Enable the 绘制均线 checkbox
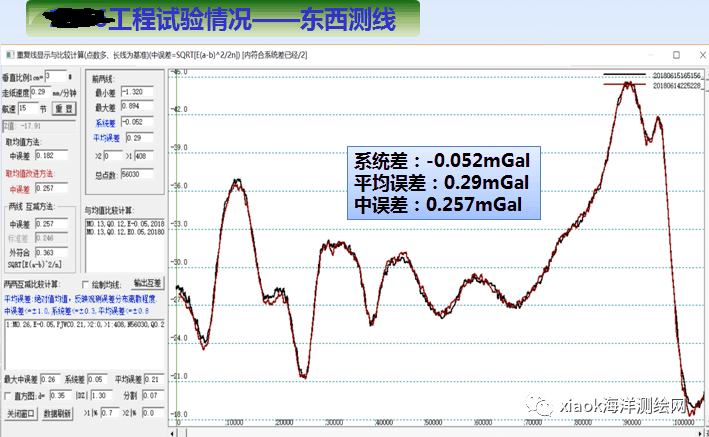Viewport: 709px width, 437px height. pyautogui.click(x=86, y=283)
